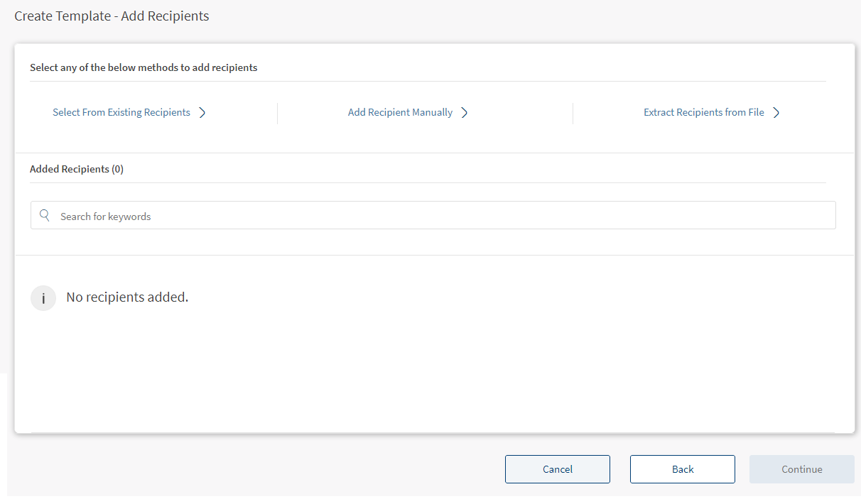
Task: Click chevron beside Select From Existing Recipients
Action: pyautogui.click(x=202, y=112)
